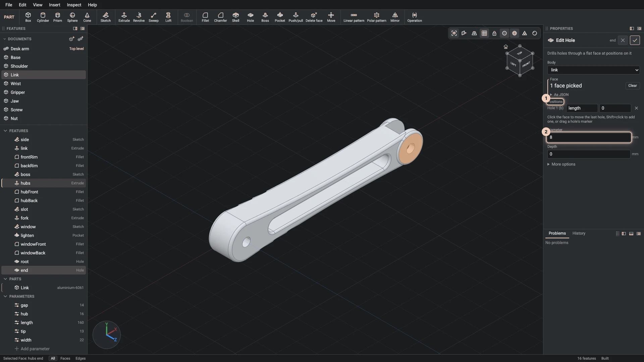Select the Loft tool
Viewport: 644px width, 362px height.
click(168, 17)
